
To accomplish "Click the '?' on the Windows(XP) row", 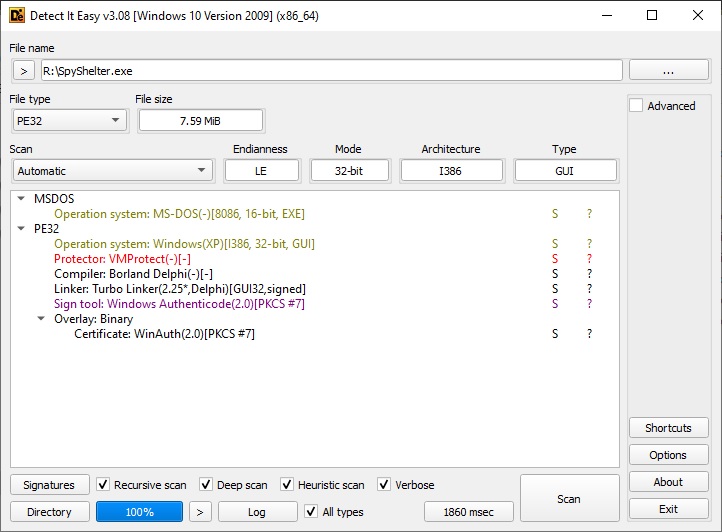I will click(x=589, y=244).
